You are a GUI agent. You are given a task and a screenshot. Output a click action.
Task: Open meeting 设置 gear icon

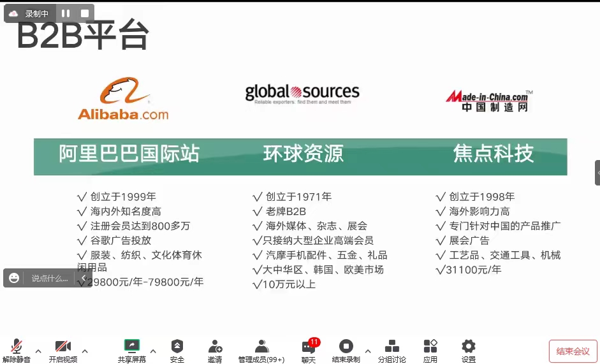pyautogui.click(x=469, y=350)
